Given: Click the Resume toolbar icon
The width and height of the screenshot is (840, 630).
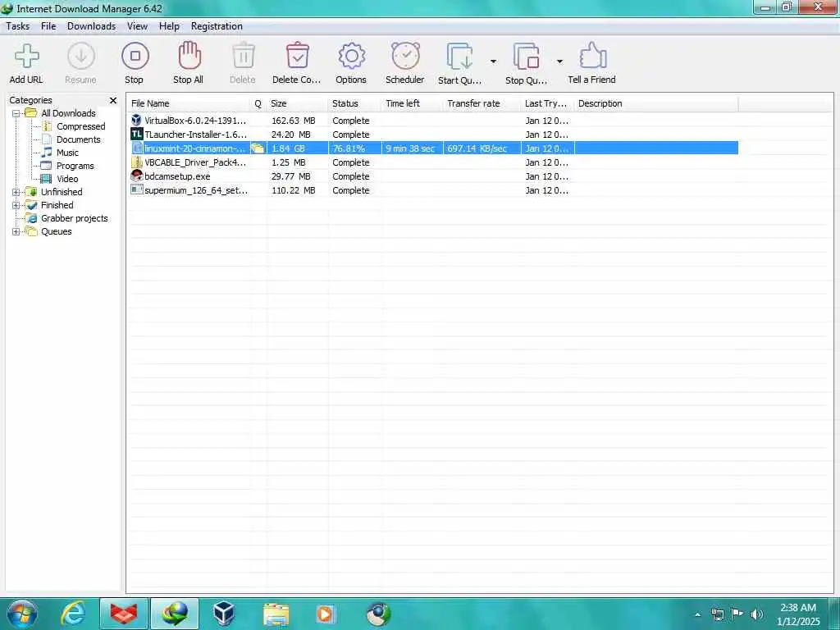Looking at the screenshot, I should pos(81,57).
